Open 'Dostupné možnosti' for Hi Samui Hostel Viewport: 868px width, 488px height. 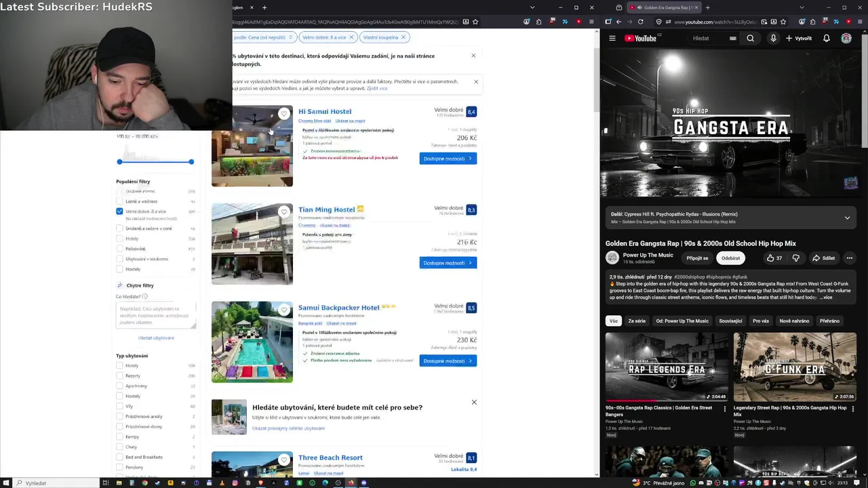click(x=448, y=159)
